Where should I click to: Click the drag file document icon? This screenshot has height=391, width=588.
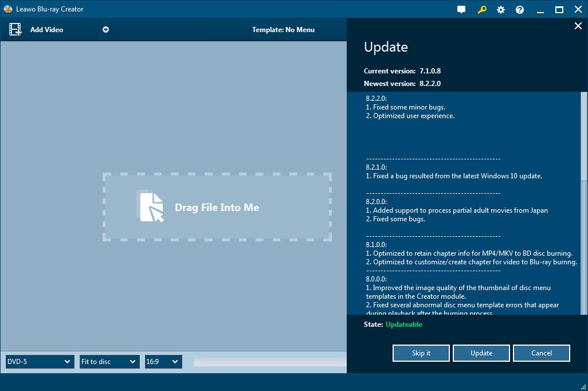tap(150, 206)
